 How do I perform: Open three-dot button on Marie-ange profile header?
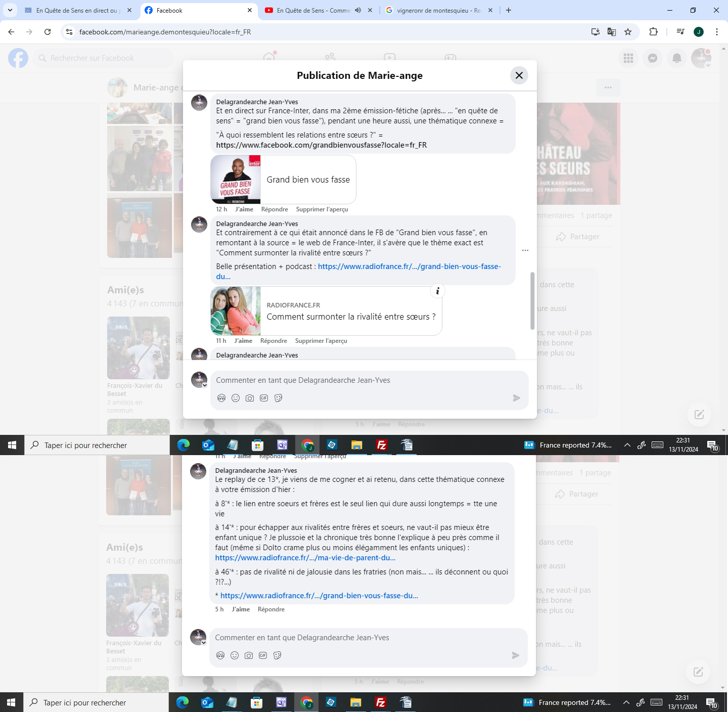tap(608, 87)
